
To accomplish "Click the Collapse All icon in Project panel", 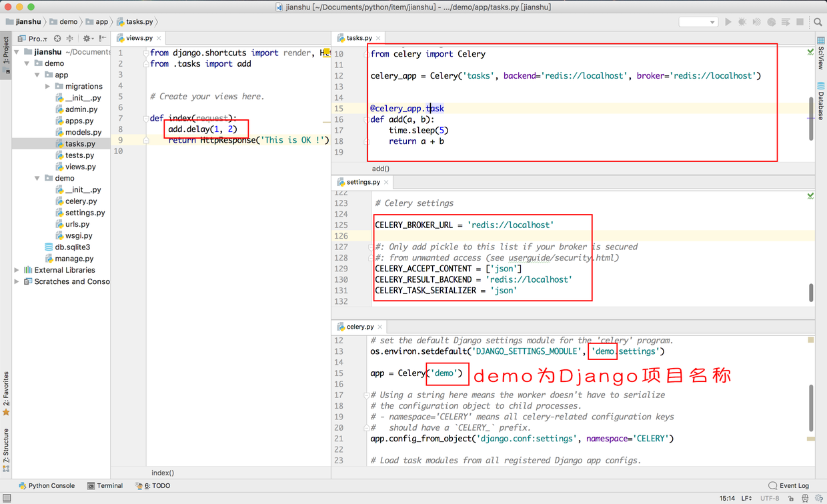I will [70, 39].
